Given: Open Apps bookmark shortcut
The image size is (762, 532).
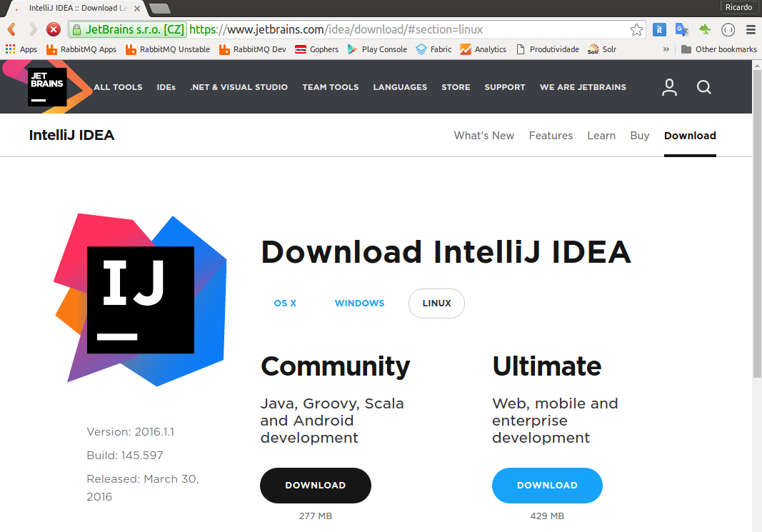Looking at the screenshot, I should point(21,49).
